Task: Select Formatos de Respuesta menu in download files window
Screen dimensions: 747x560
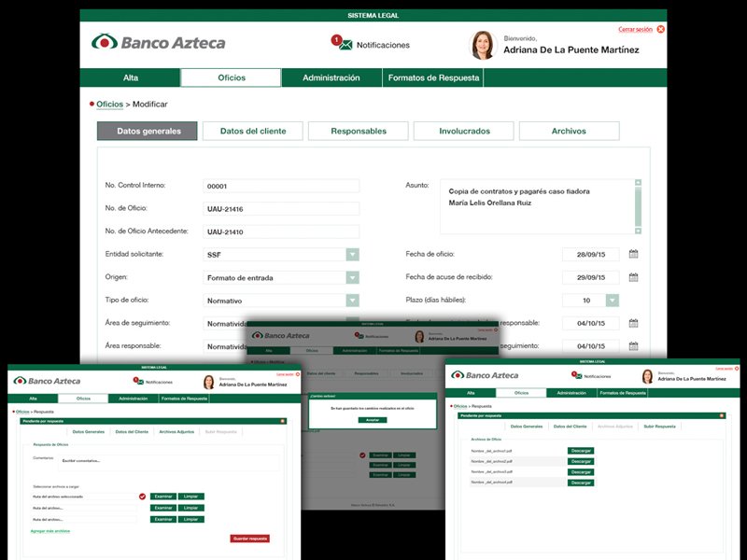Action: coord(623,393)
